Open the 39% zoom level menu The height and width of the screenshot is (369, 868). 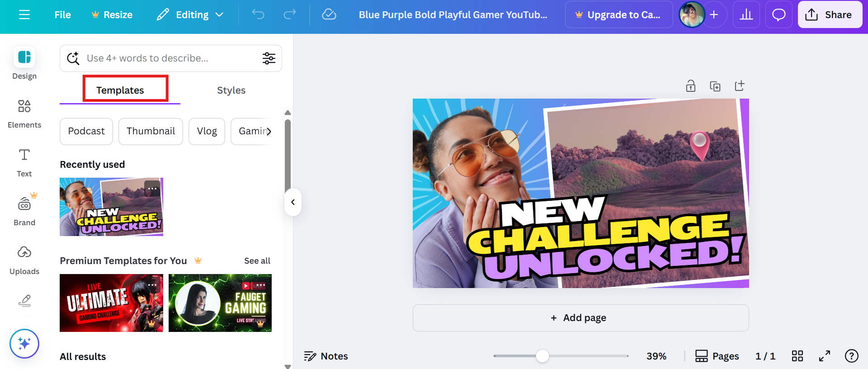(656, 356)
